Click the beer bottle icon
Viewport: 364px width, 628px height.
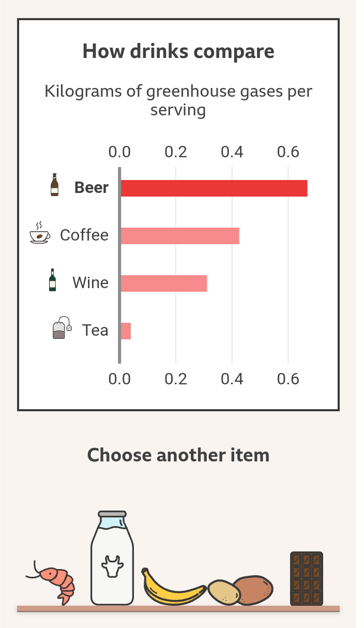(54, 185)
